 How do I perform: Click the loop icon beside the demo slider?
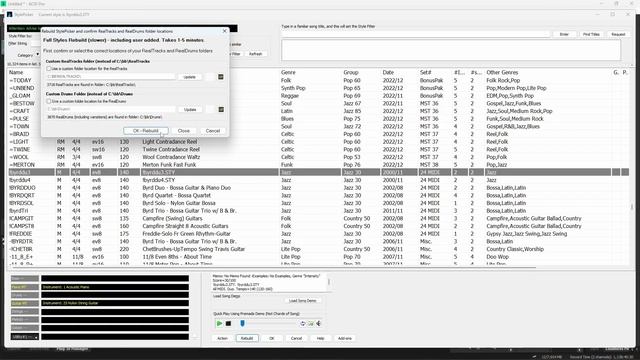302,324
